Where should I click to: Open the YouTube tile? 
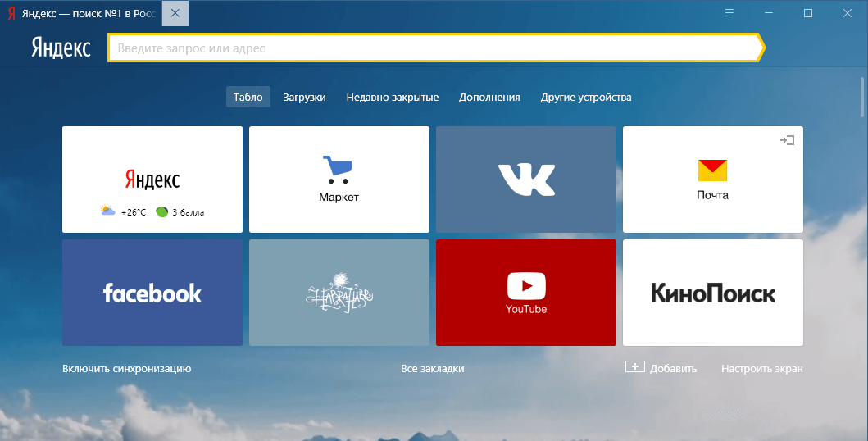tap(526, 293)
